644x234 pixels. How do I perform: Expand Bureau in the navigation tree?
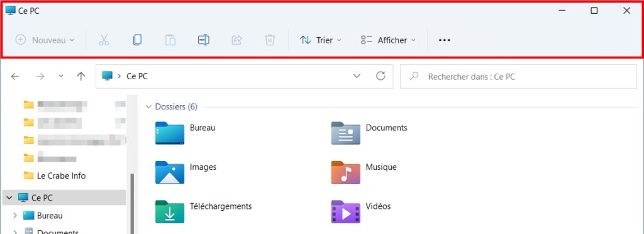[15, 216]
